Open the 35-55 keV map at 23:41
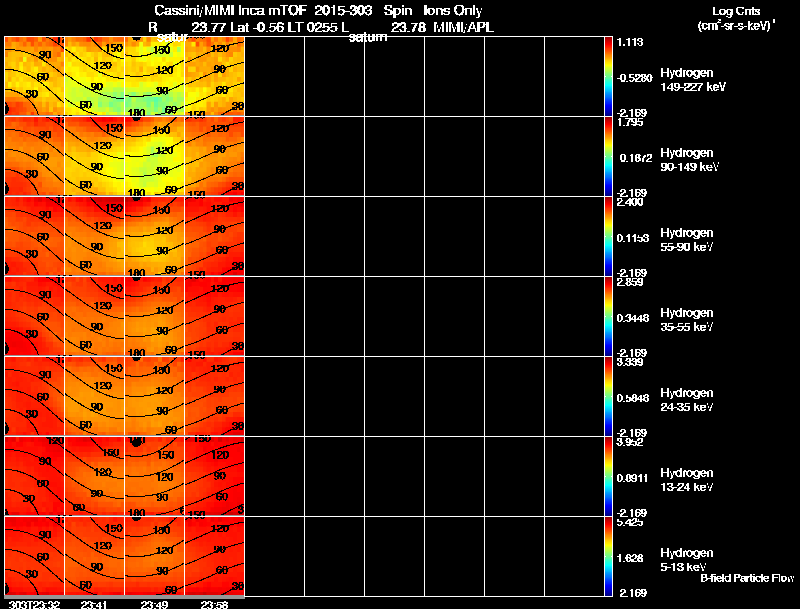The width and height of the screenshot is (800, 609). point(94,316)
